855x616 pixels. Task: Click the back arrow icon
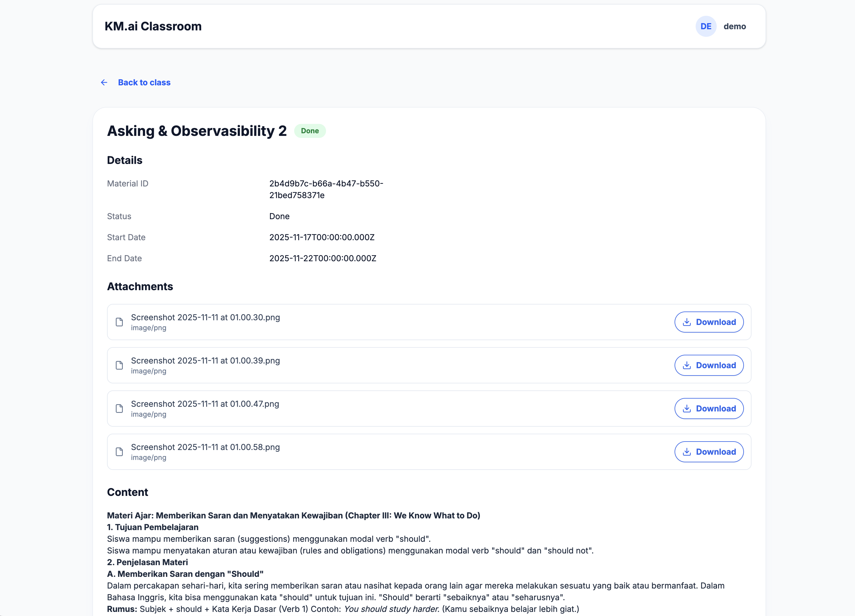[x=104, y=82]
